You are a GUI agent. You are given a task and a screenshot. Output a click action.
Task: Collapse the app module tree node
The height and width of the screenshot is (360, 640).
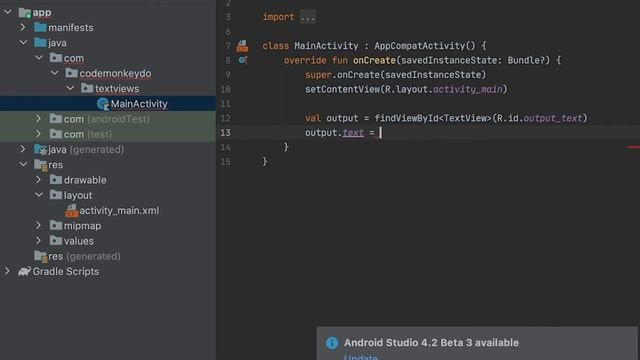[8, 12]
